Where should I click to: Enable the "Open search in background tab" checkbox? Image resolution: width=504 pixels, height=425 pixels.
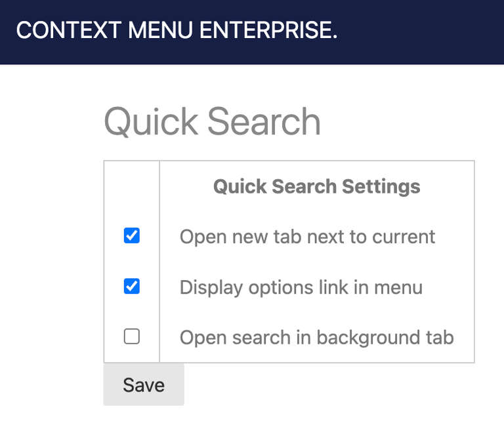(132, 336)
